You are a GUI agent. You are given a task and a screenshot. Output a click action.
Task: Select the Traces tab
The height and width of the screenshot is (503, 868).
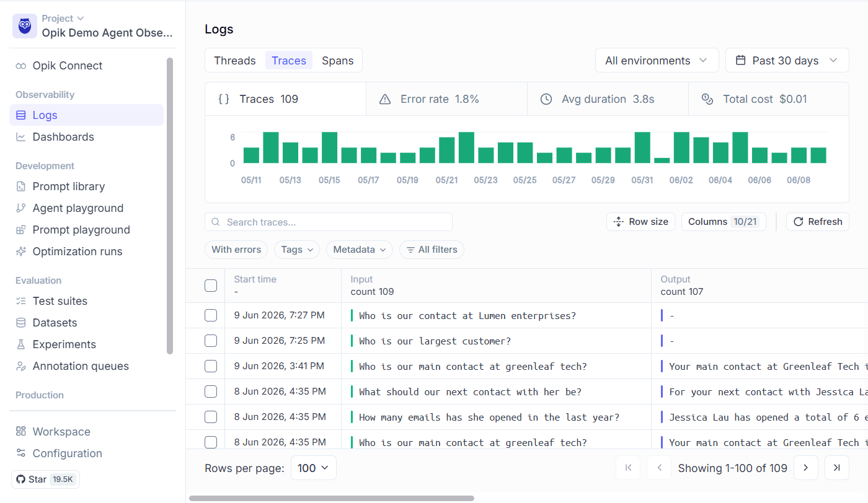point(289,61)
